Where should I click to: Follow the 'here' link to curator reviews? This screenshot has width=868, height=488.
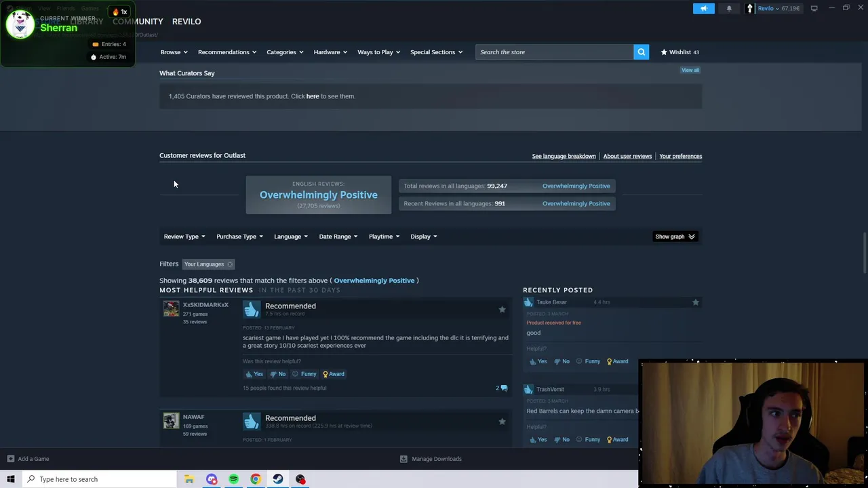pyautogui.click(x=313, y=96)
